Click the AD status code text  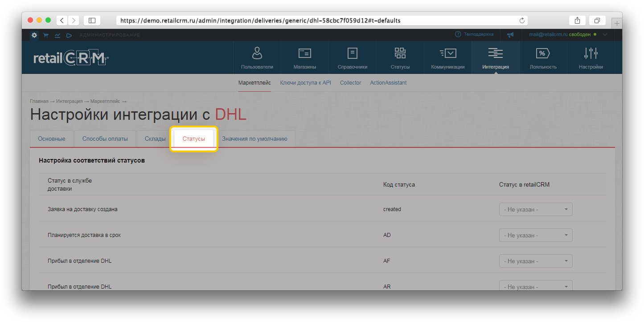coord(387,235)
